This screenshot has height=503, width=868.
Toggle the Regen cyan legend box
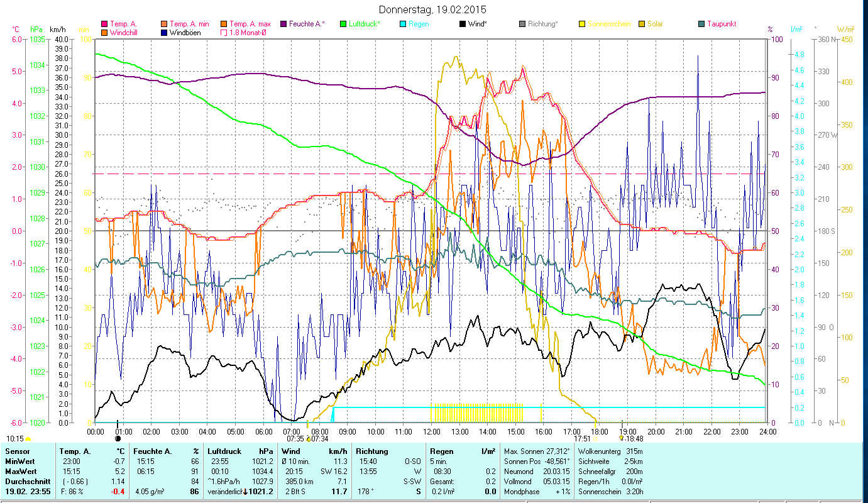402,24
